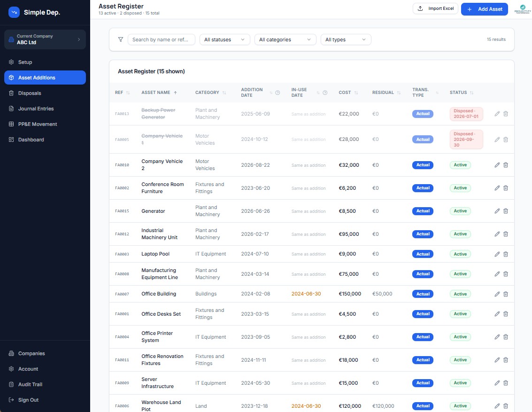This screenshot has width=532, height=412.
Task: Edit the Generator asset FA0015
Action: [x=497, y=211]
